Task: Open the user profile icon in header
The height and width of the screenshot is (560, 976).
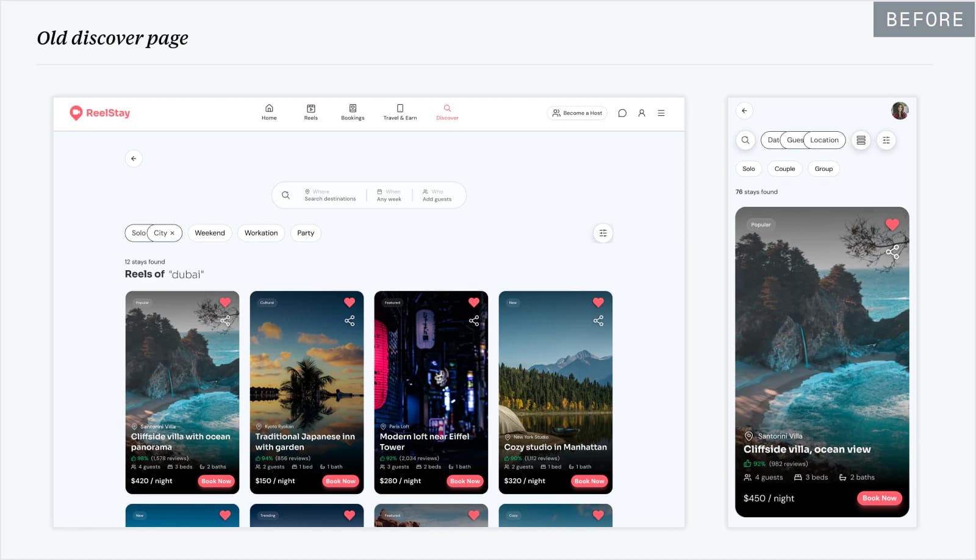Action: [642, 113]
